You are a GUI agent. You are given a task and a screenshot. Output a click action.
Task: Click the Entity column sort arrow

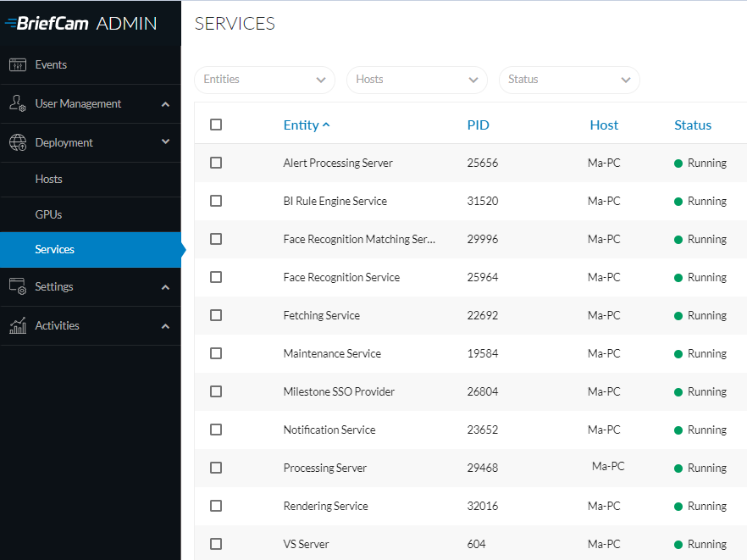(x=326, y=125)
